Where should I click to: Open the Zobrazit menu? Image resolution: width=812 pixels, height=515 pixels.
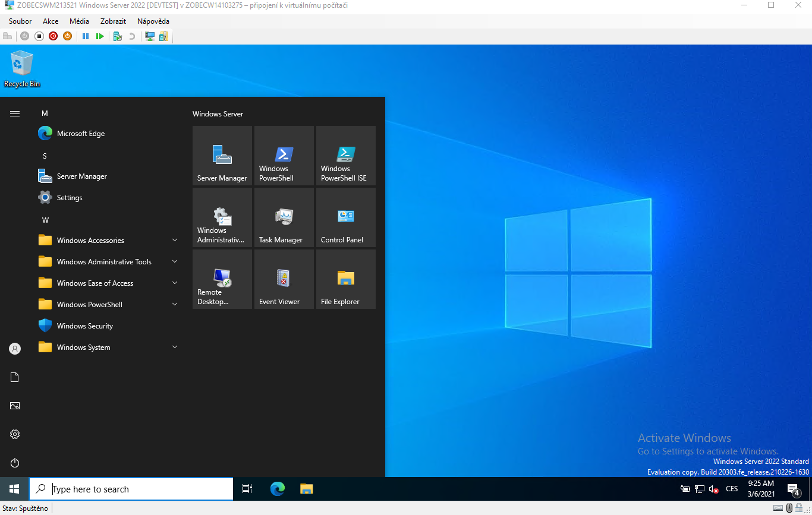coord(113,21)
